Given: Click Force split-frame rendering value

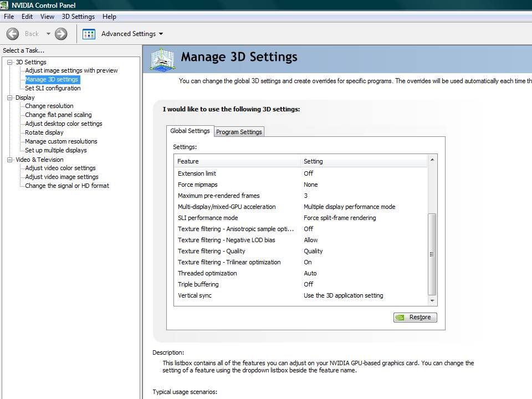Looking at the screenshot, I should pos(340,218).
